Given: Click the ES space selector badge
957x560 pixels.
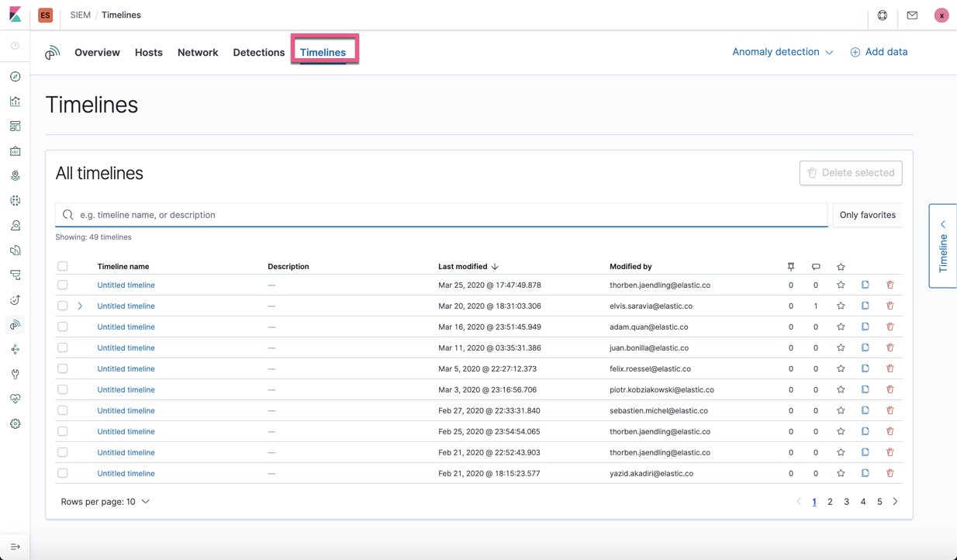Looking at the screenshot, I should 46,16.
